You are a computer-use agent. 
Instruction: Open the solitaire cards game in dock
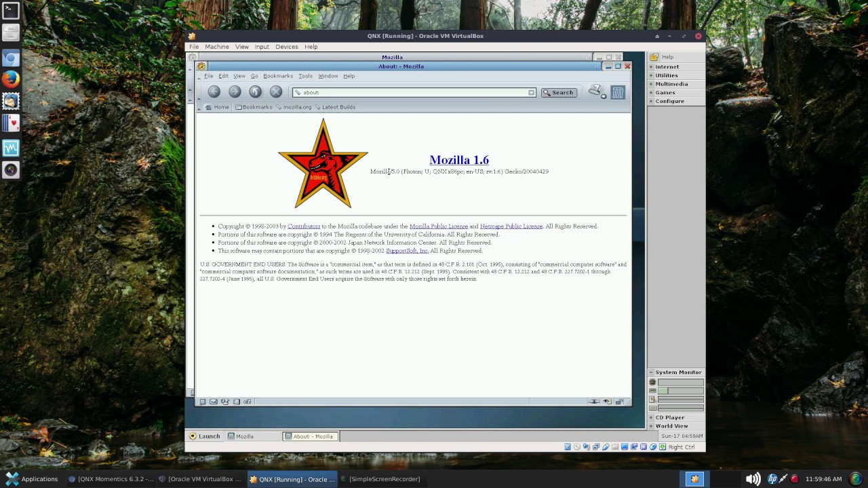11,123
